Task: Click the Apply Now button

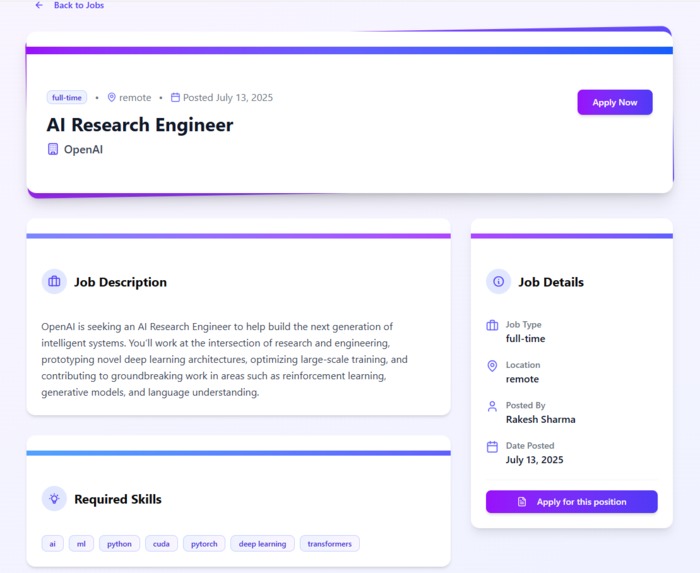Action: tap(615, 102)
